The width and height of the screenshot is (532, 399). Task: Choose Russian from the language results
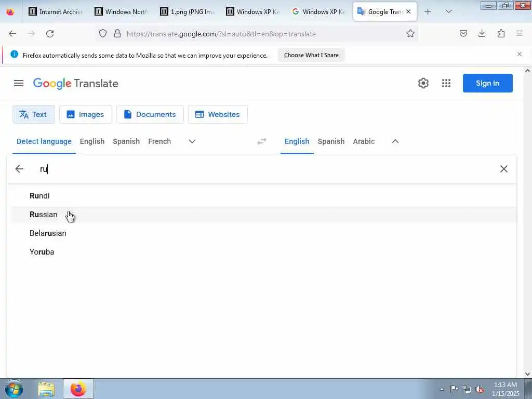263,215
